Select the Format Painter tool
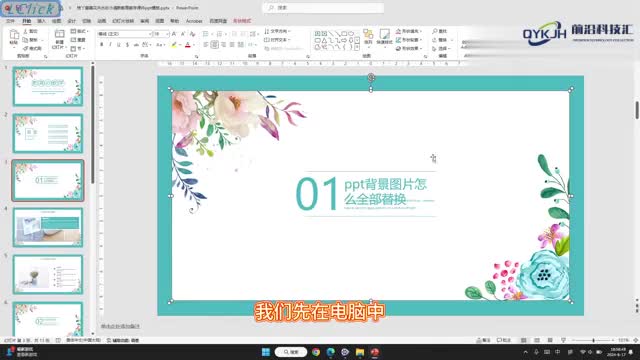 click(32, 48)
